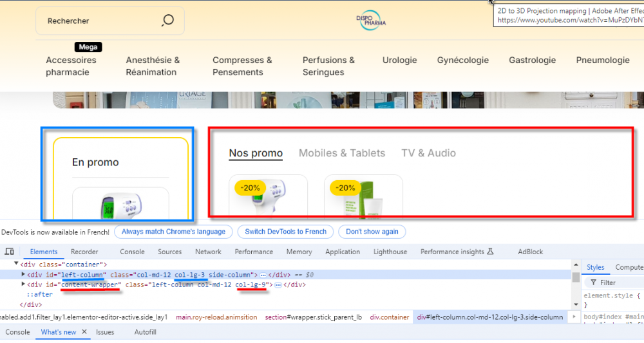This screenshot has height=343, width=644.
Task: Click Switch DevTools to French
Action: coord(285,232)
